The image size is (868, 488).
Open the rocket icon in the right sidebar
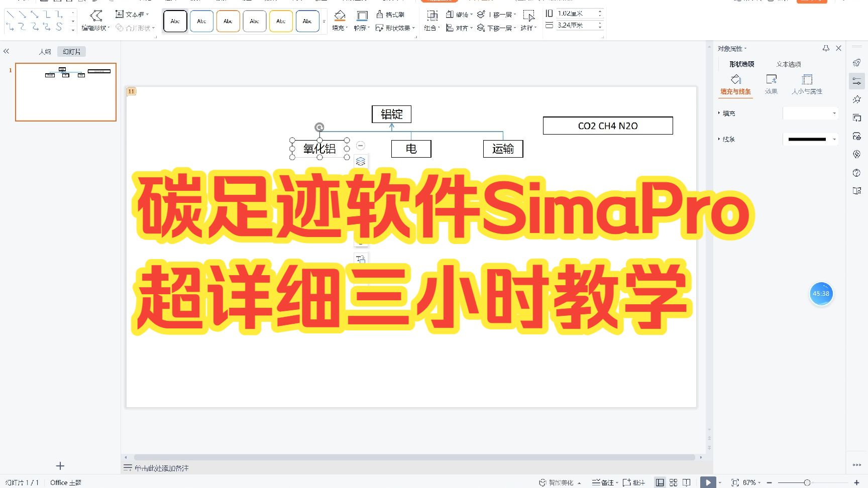[x=857, y=63]
